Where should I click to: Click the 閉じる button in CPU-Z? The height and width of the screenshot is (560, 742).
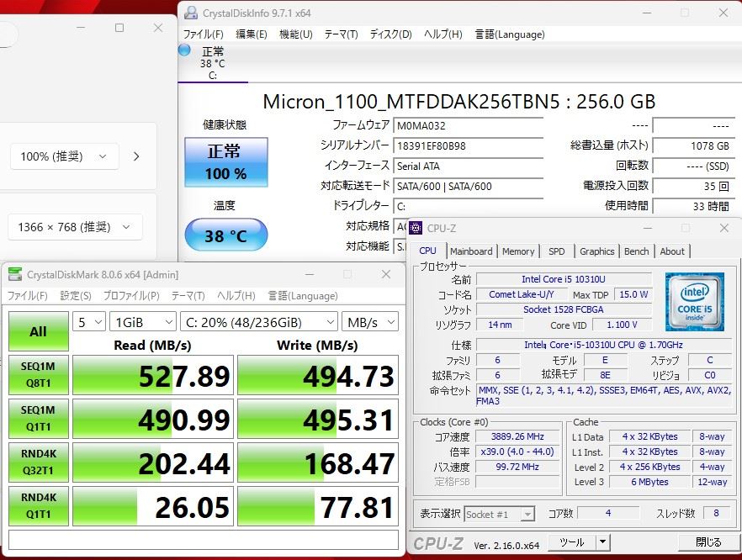[708, 542]
